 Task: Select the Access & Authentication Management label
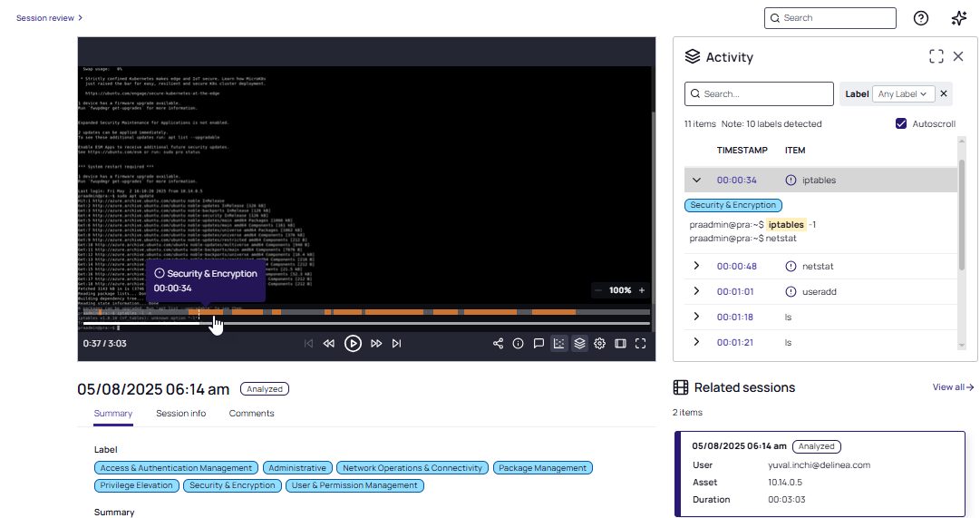pyautogui.click(x=176, y=468)
